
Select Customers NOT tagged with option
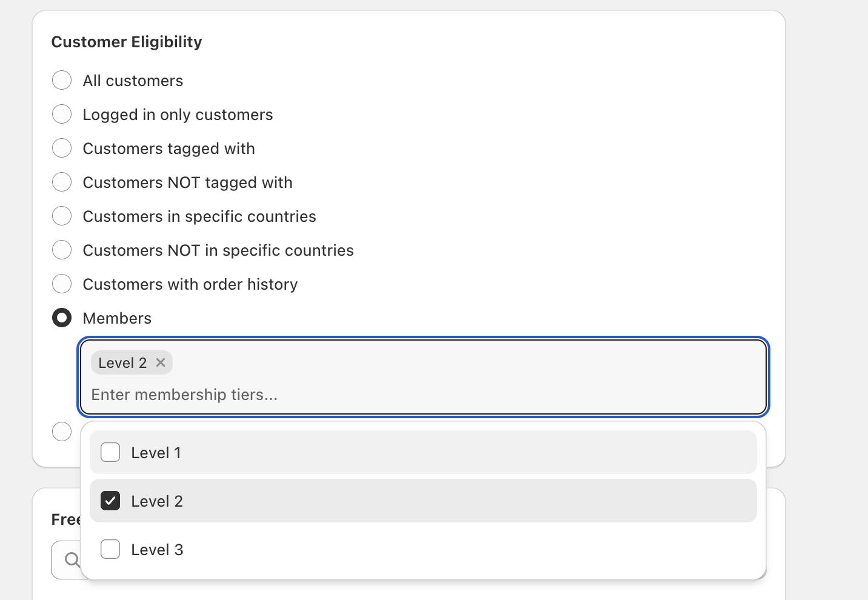[62, 182]
